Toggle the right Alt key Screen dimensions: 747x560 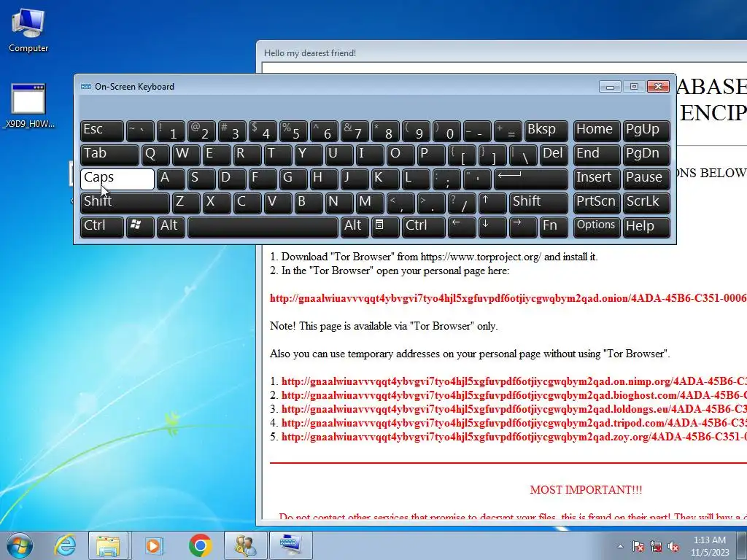pos(355,227)
